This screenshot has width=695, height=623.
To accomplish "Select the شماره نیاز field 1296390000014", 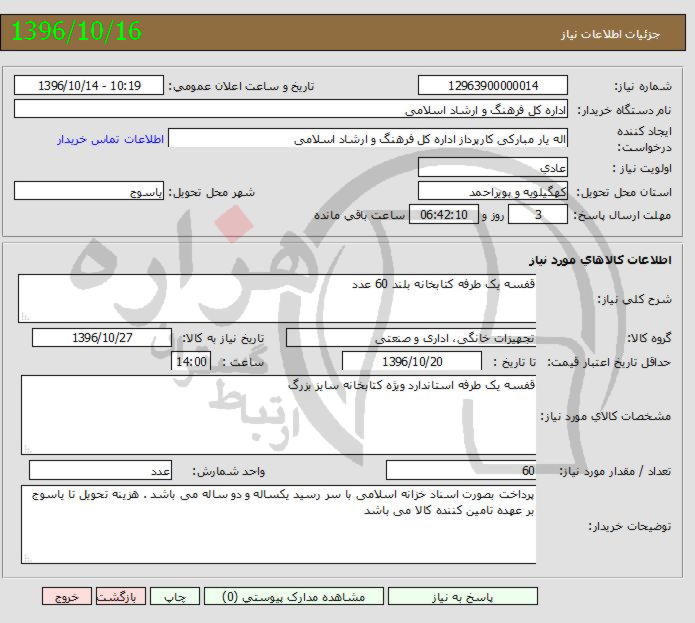I will click(x=492, y=85).
